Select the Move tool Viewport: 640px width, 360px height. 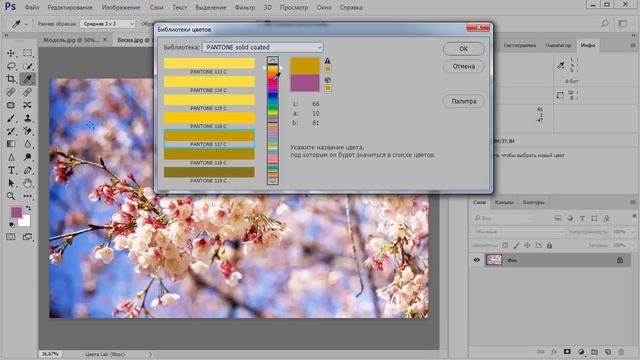pyautogui.click(x=11, y=53)
